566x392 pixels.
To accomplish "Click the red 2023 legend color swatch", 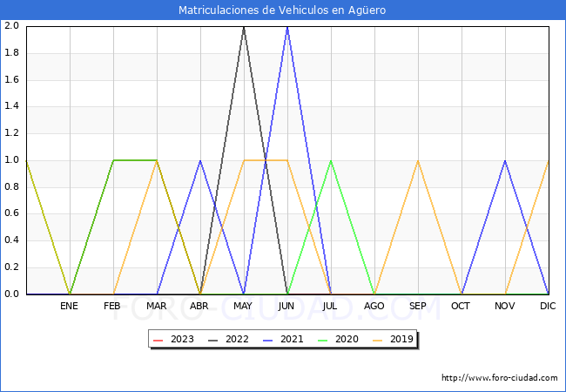I will (158, 341).
